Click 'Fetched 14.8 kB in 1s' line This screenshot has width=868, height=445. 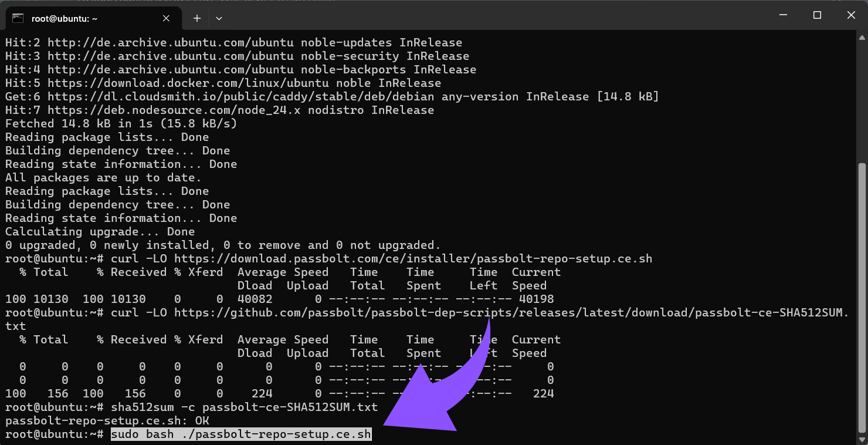click(121, 123)
